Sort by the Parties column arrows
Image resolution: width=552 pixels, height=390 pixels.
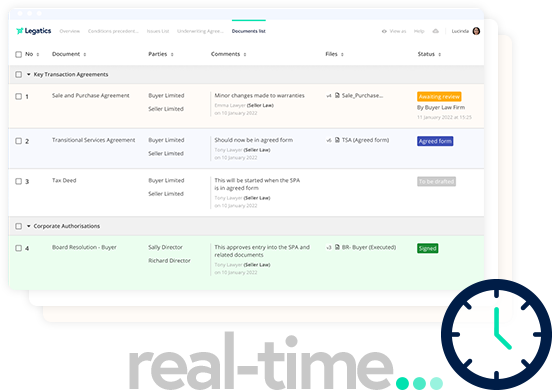172,54
